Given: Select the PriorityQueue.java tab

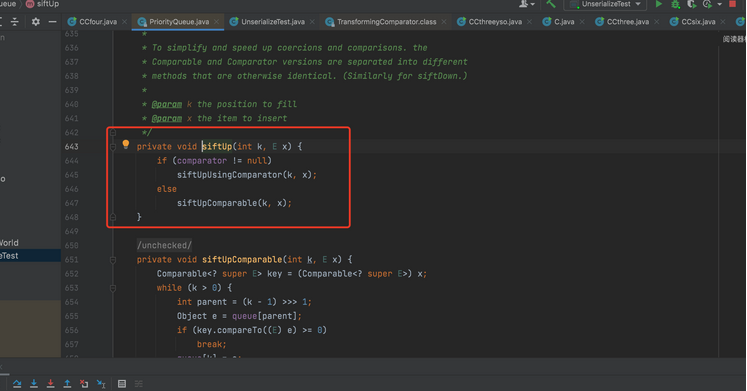Looking at the screenshot, I should click(178, 21).
